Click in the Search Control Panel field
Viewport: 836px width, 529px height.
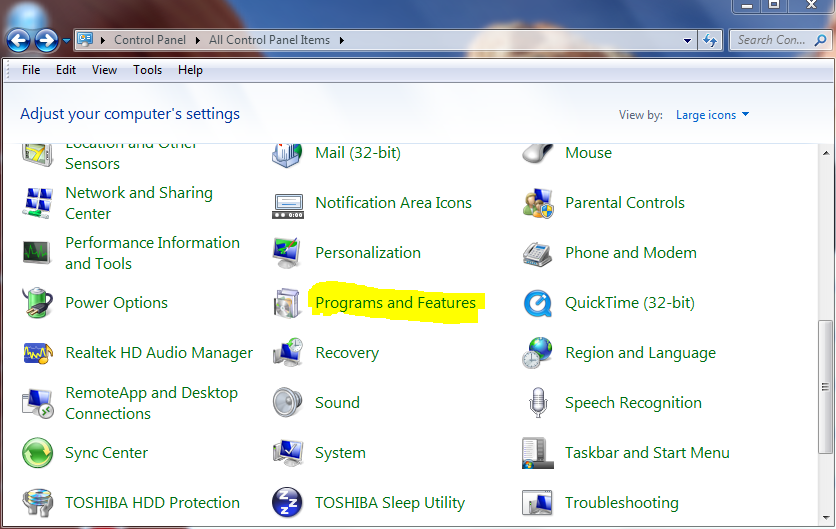tap(770, 40)
